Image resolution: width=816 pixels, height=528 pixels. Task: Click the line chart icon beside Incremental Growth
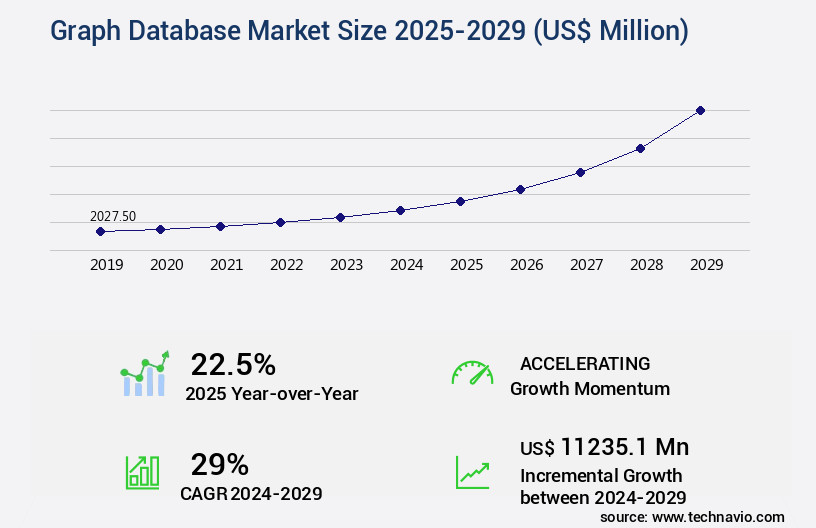[472, 471]
